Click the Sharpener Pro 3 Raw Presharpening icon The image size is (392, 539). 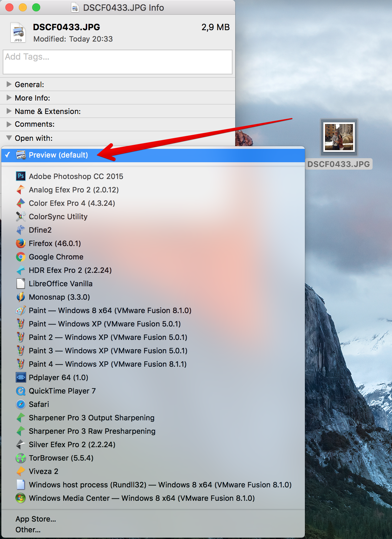(x=21, y=431)
